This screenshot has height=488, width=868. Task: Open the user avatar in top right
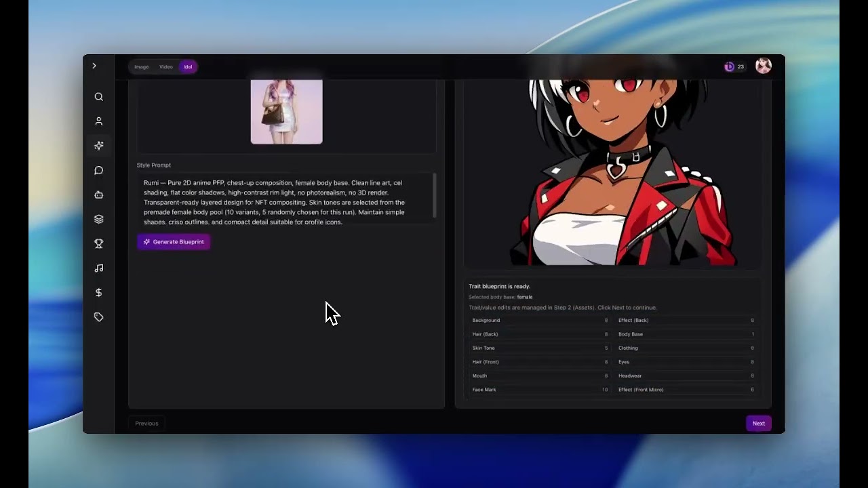(764, 66)
